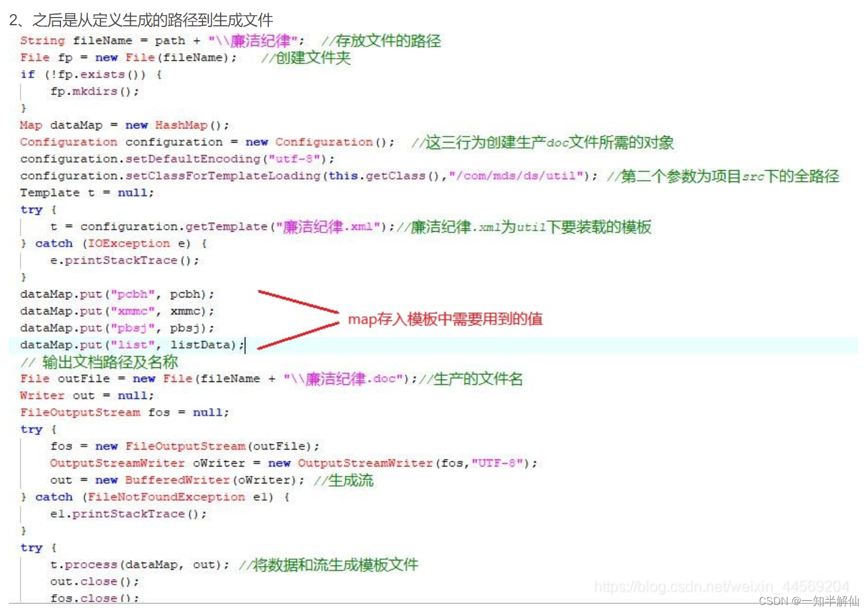Click the line 'File fp = new File(fileName);'
Viewport: 868px width, 612px height.
[129, 58]
